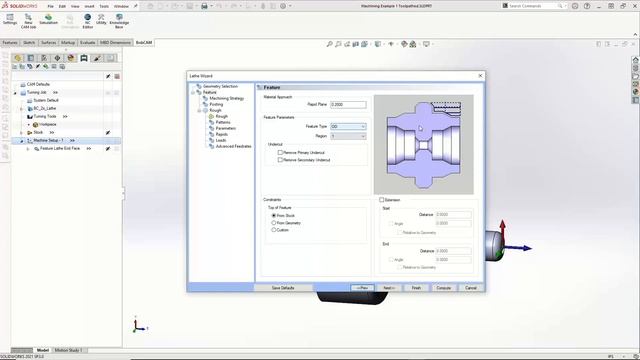This screenshot has height=360, width=640.
Task: Select the ConfigurationManager tab icon
Action: 44,58
